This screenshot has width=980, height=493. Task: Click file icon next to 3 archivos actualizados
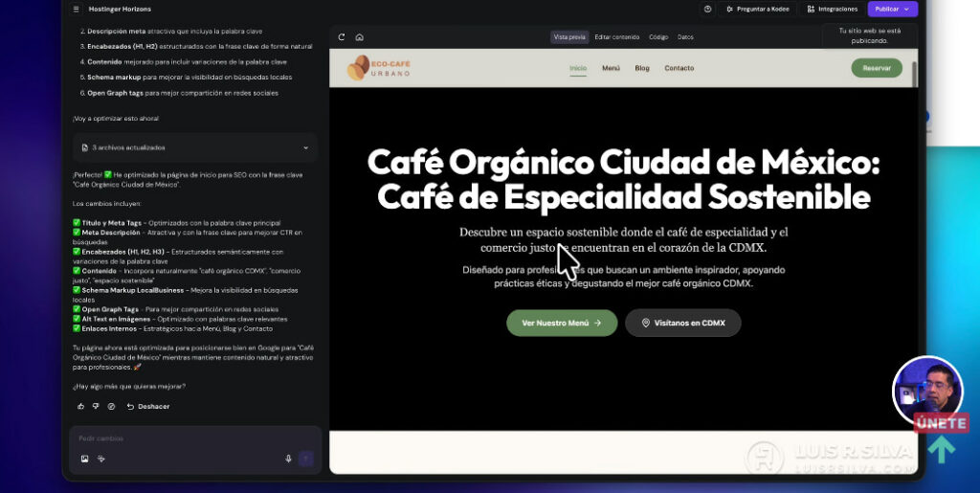pyautogui.click(x=85, y=148)
